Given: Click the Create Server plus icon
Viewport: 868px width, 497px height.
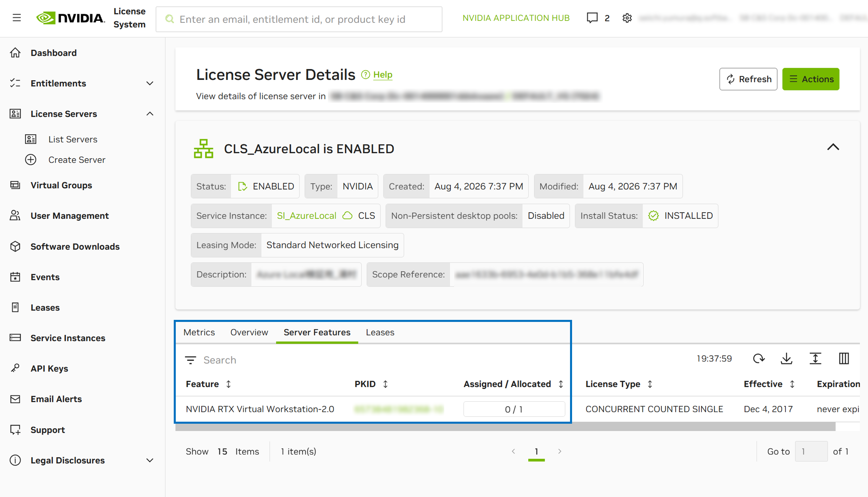Looking at the screenshot, I should (x=31, y=160).
